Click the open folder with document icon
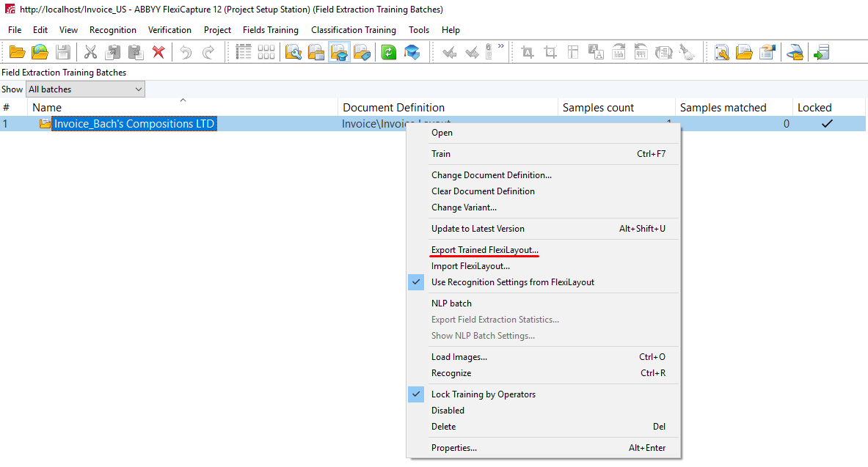This screenshot has height=467, width=868. (x=744, y=53)
